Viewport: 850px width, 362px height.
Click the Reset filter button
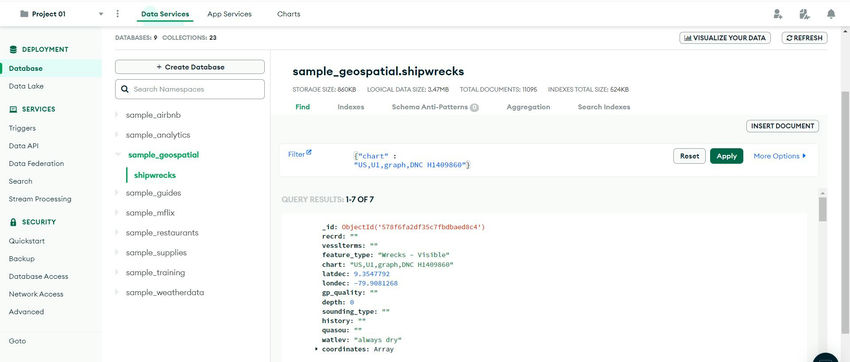point(690,156)
